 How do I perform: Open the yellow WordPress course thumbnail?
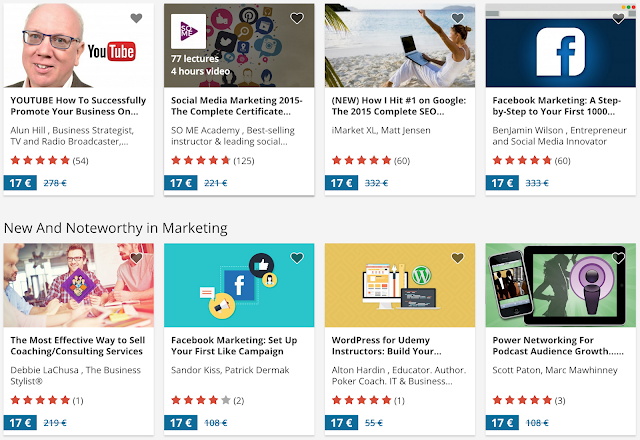pos(400,285)
